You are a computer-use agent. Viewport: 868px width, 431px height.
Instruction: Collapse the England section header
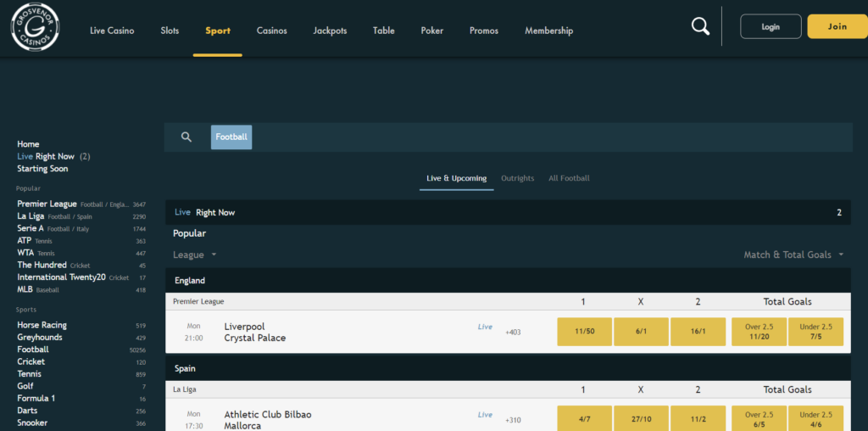click(x=509, y=280)
